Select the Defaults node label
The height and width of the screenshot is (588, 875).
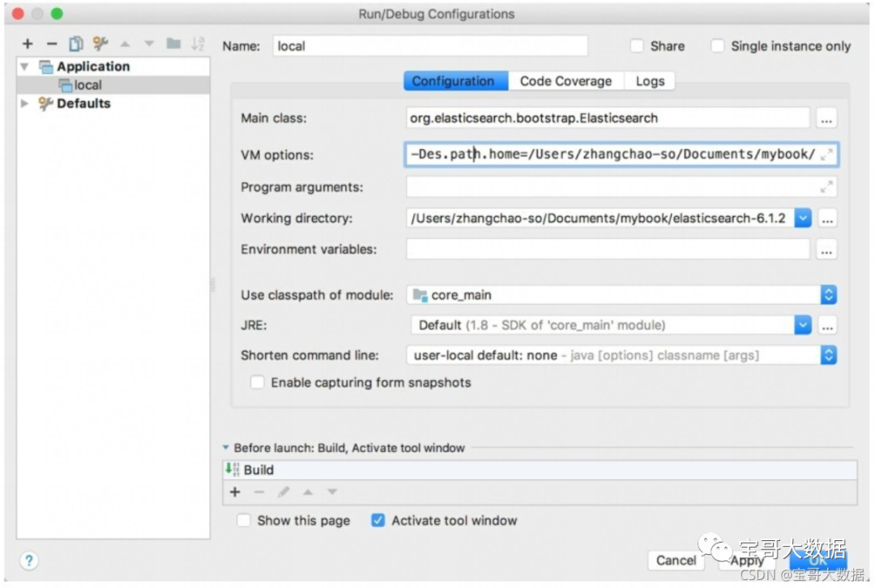(x=83, y=103)
